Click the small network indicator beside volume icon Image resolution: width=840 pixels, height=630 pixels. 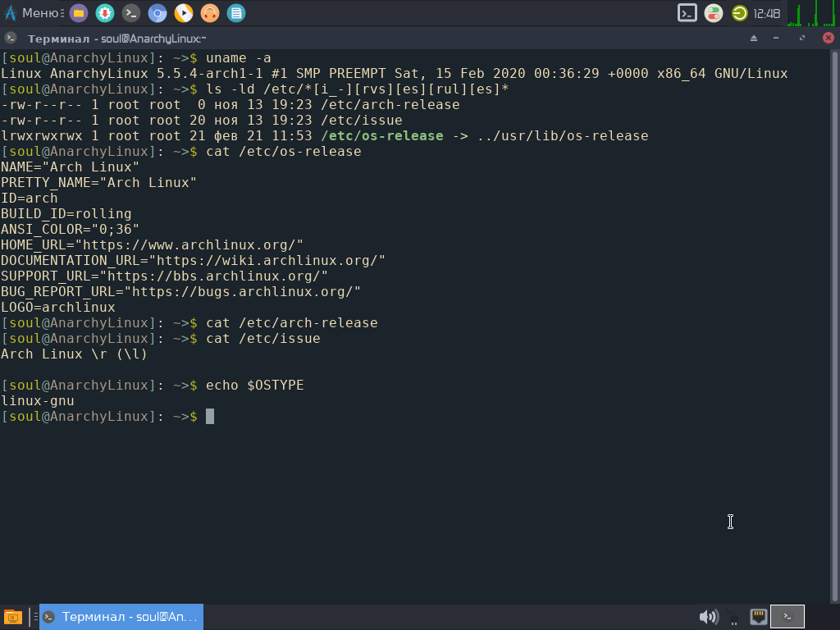[x=733, y=619]
